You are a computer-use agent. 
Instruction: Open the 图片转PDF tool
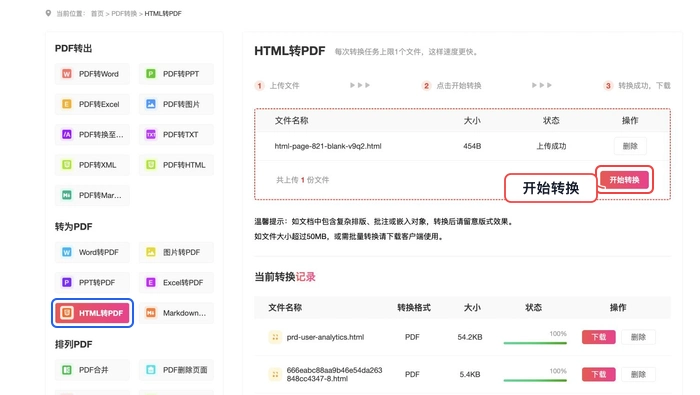[176, 252]
